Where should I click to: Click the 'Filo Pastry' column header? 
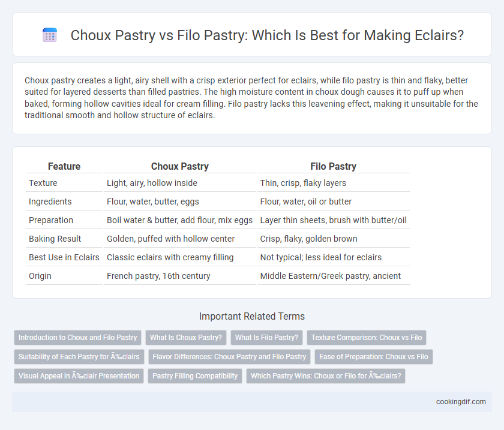click(x=334, y=166)
